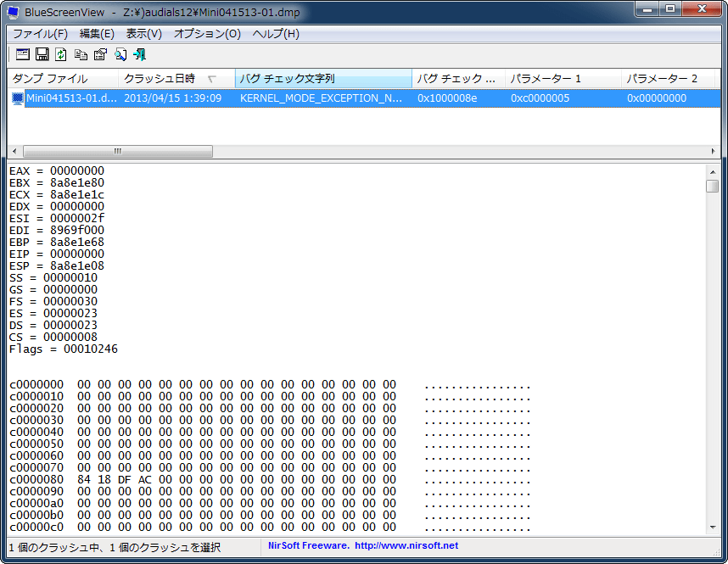
Task: Click the sort arrow in クラッシュ日時 header
Action: (x=212, y=79)
